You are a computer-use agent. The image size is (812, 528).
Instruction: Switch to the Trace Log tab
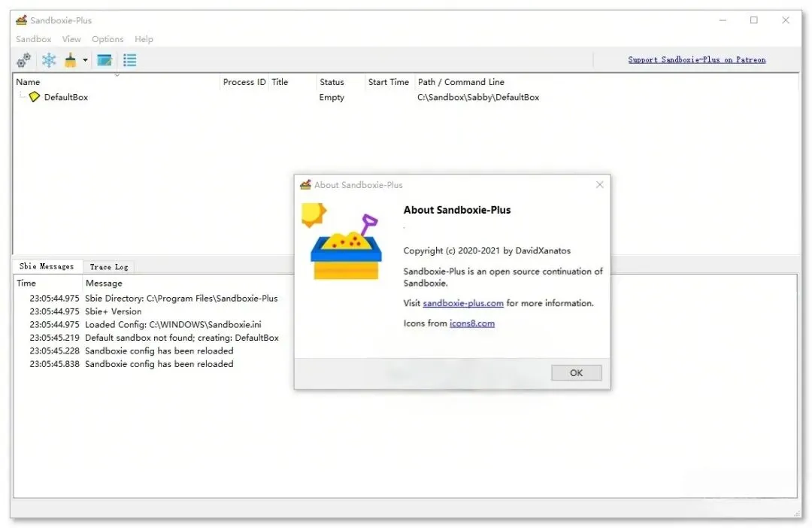(109, 267)
